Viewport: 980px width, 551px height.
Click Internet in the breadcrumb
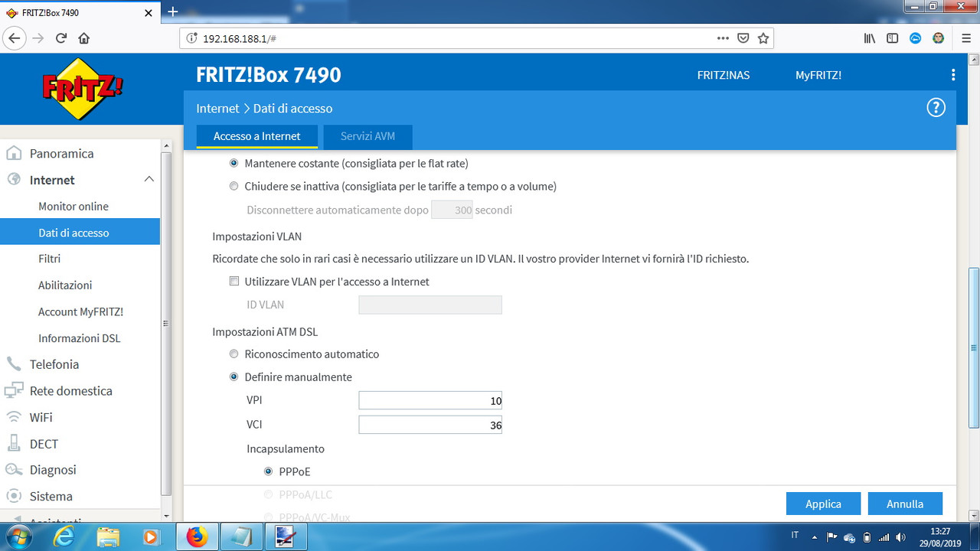point(218,109)
